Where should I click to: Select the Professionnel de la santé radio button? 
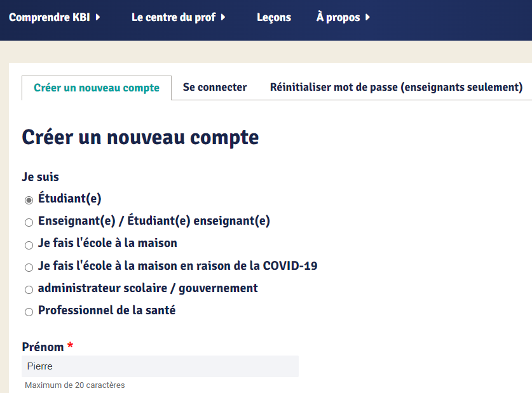click(x=29, y=312)
